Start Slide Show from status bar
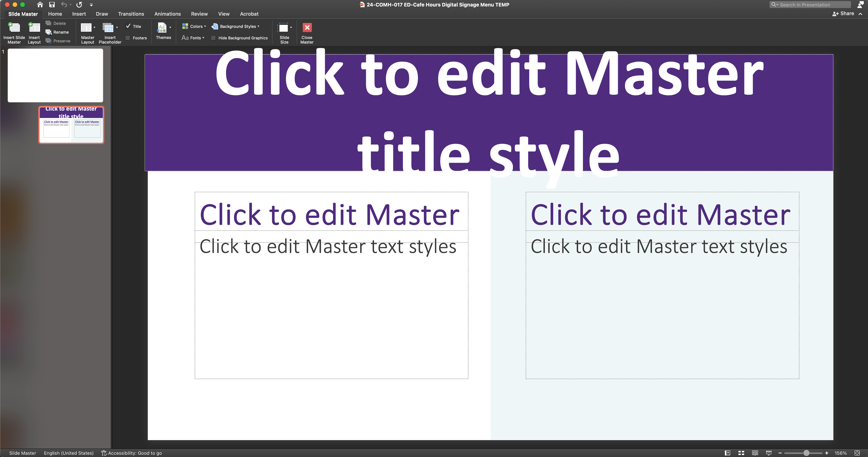868x457 pixels. tap(769, 453)
